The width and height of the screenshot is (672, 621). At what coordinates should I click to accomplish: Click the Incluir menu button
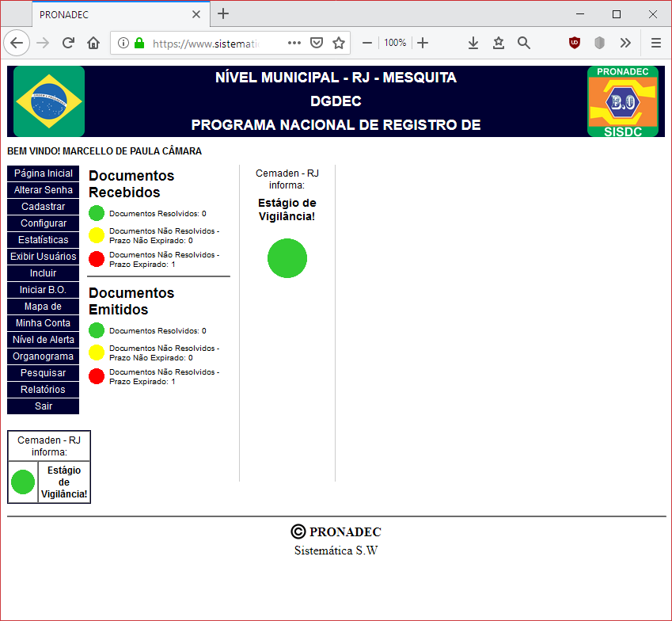tap(44, 273)
